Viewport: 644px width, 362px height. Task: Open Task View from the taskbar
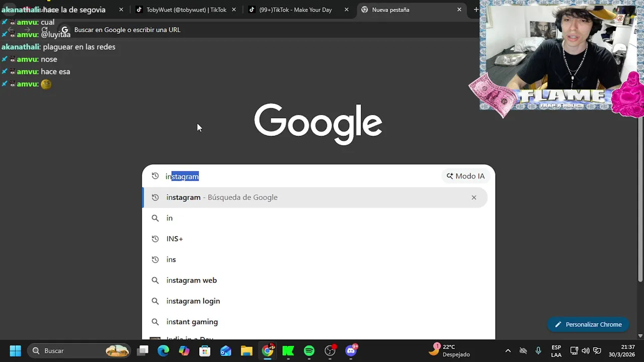coord(143,350)
